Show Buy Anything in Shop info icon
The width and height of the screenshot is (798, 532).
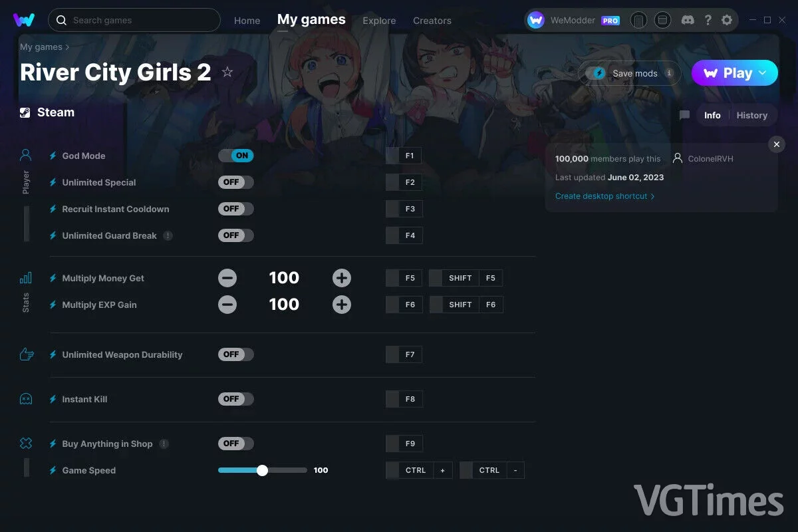click(164, 444)
